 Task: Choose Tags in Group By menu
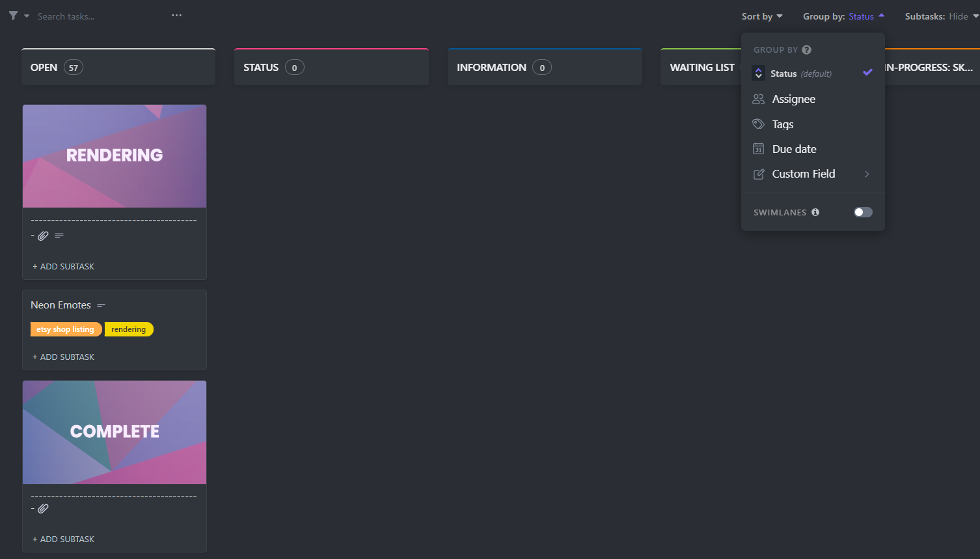pyautogui.click(x=782, y=124)
